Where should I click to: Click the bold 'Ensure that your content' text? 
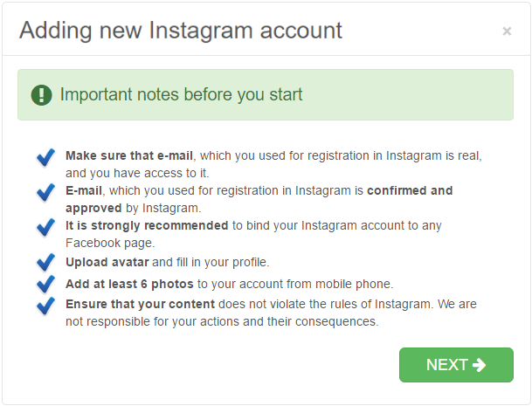(x=140, y=304)
